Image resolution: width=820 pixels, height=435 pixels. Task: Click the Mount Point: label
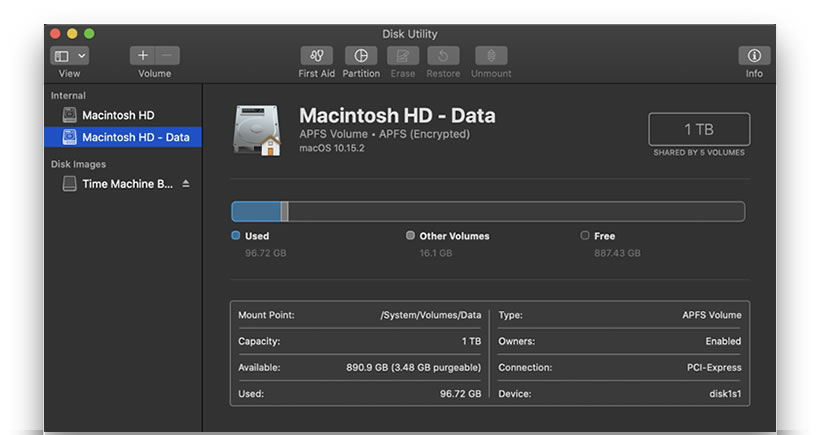click(x=266, y=315)
